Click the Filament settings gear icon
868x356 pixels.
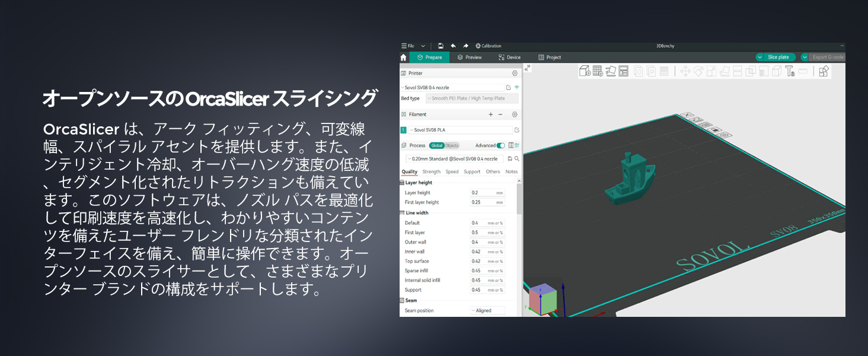click(x=514, y=114)
